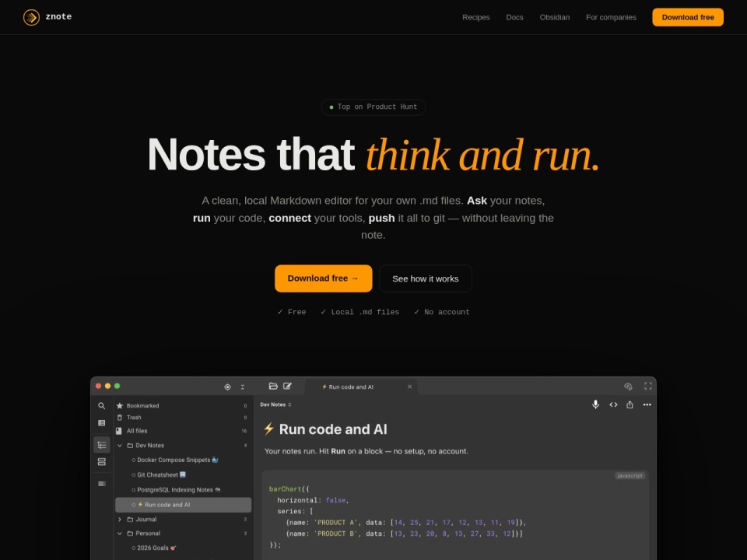Click the znote logo icon

click(31, 18)
